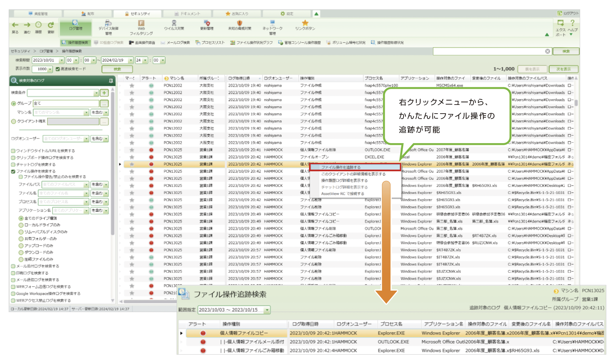
Task: Check チャットログを検索する
Action: (13, 165)
